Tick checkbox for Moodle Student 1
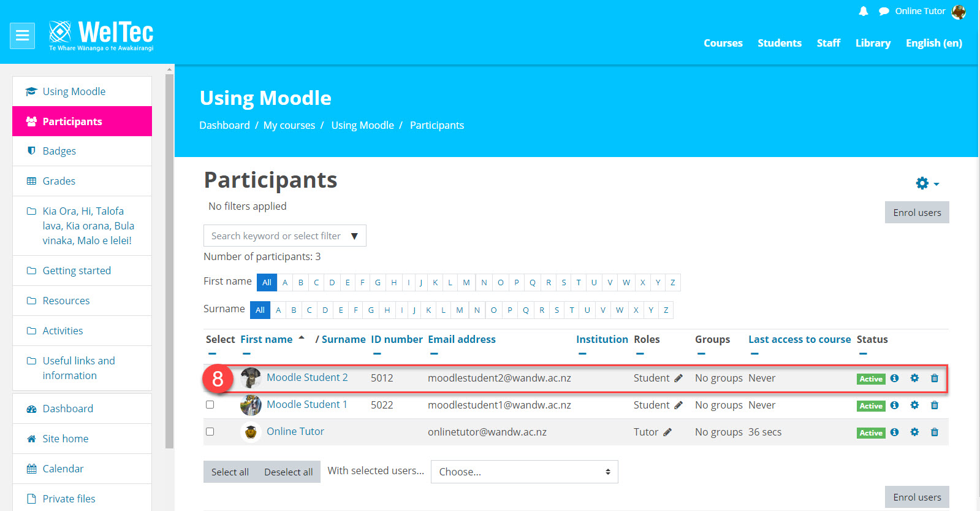Screen dimensions: 980x511 pos(210,405)
